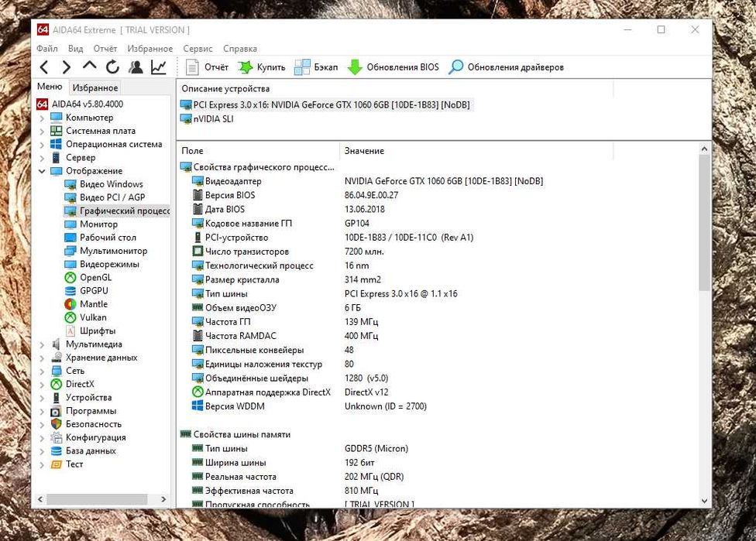Go up one level with the up arrow icon

89,67
